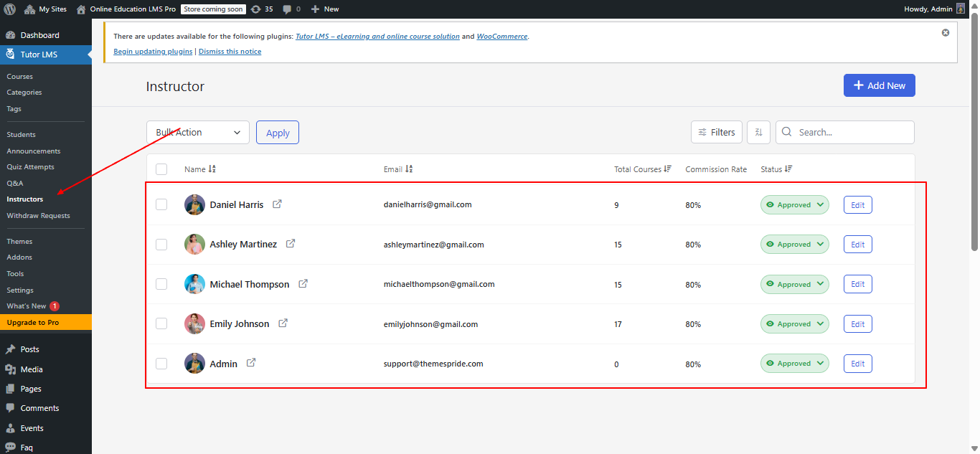Open Withdraw Requests in the sidebar

(38, 216)
